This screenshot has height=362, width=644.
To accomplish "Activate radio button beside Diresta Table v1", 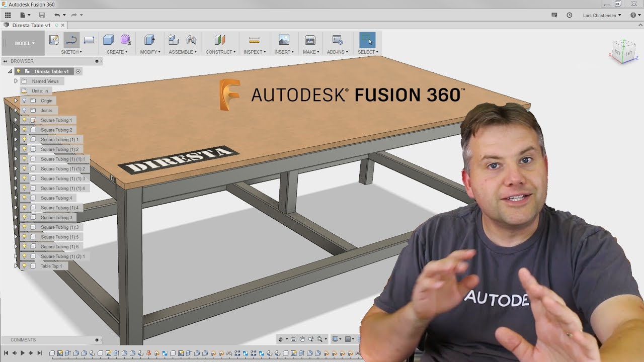I will 77,71.
